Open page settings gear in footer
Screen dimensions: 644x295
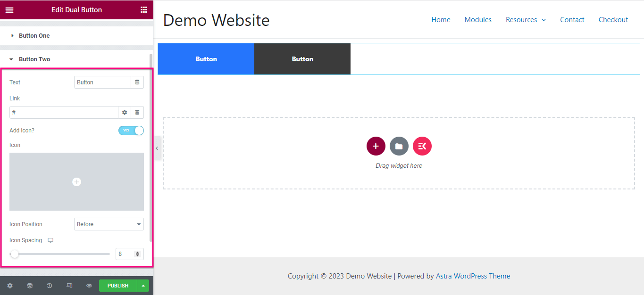pos(10,286)
